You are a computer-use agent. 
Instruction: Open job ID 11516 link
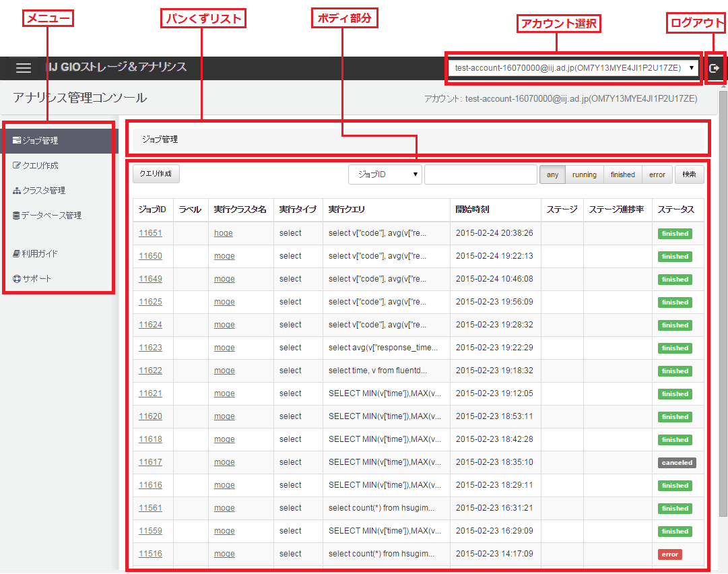point(150,554)
